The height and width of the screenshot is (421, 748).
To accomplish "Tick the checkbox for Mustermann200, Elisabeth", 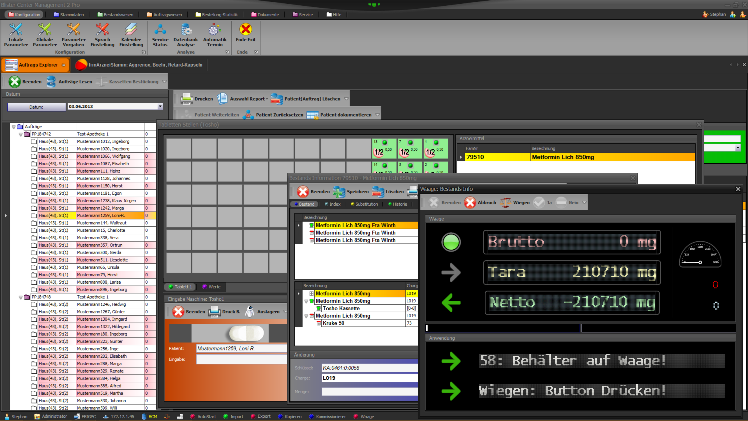I will [x=34, y=356].
